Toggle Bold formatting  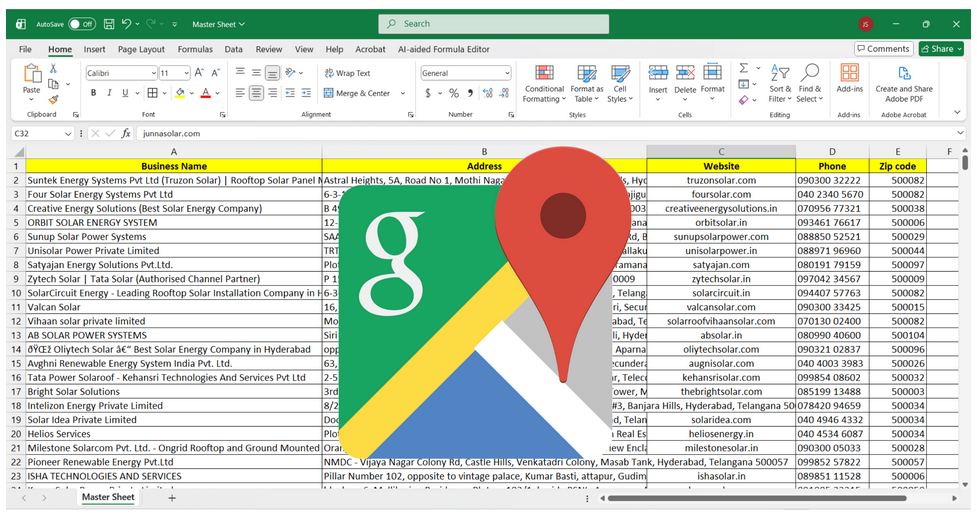(x=93, y=93)
